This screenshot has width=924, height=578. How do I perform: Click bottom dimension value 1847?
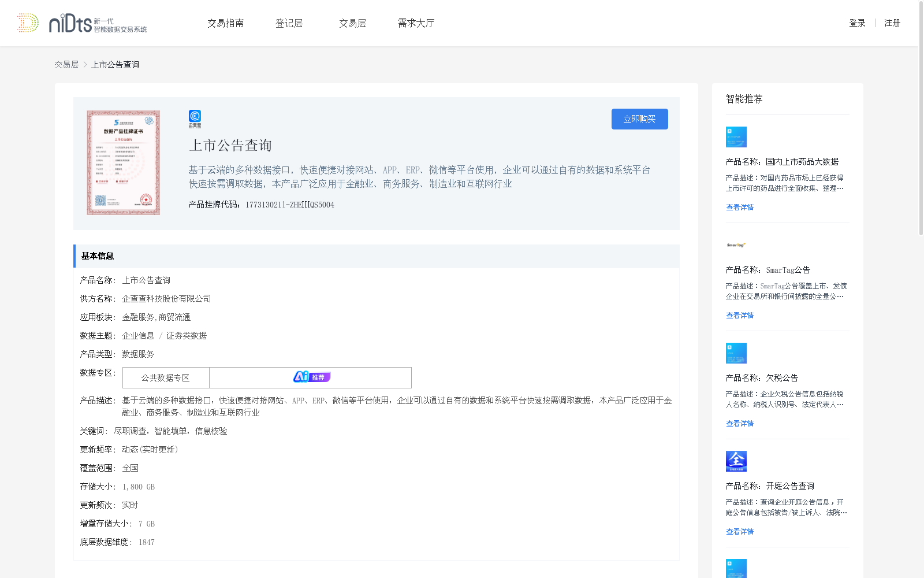(147, 542)
